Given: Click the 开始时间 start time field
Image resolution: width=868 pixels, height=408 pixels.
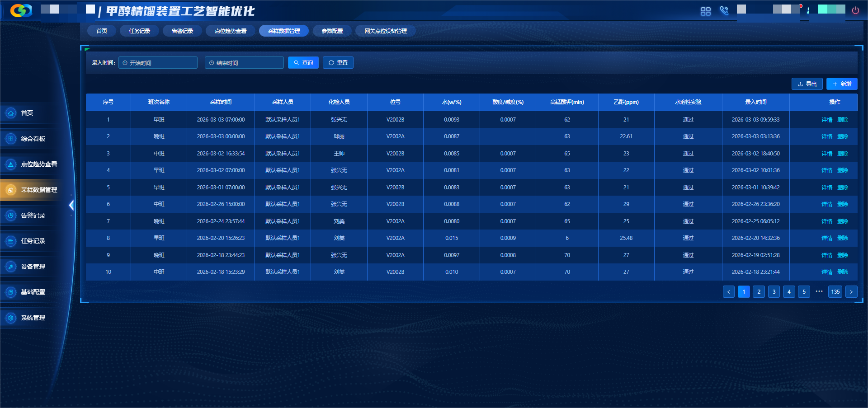Looking at the screenshot, I should tap(158, 63).
